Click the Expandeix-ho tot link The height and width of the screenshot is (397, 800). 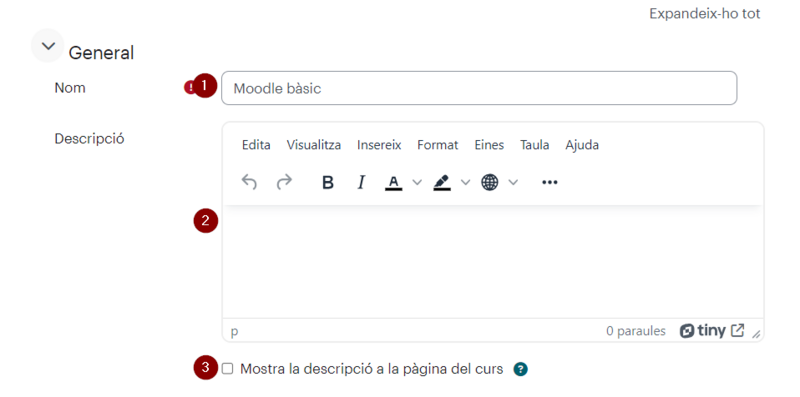[x=705, y=14]
